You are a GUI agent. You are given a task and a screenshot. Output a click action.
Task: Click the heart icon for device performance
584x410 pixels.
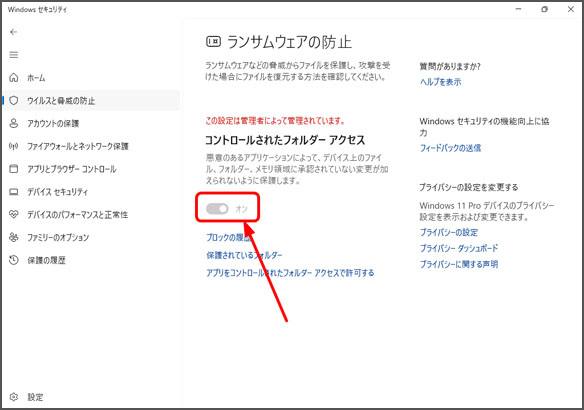point(14,214)
